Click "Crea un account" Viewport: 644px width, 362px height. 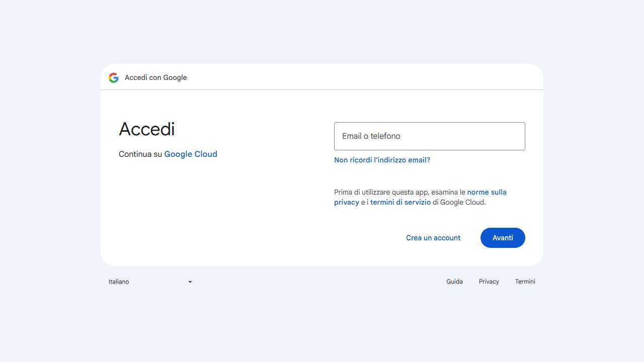tap(433, 238)
